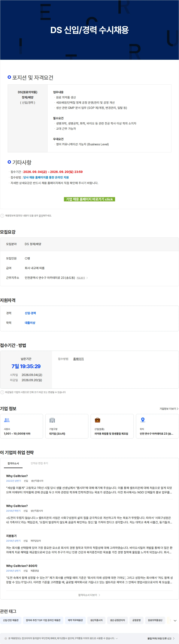Click the 신입·인턴 채용관 tag
Viewport: 179px width, 644px height.
tap(11, 620)
